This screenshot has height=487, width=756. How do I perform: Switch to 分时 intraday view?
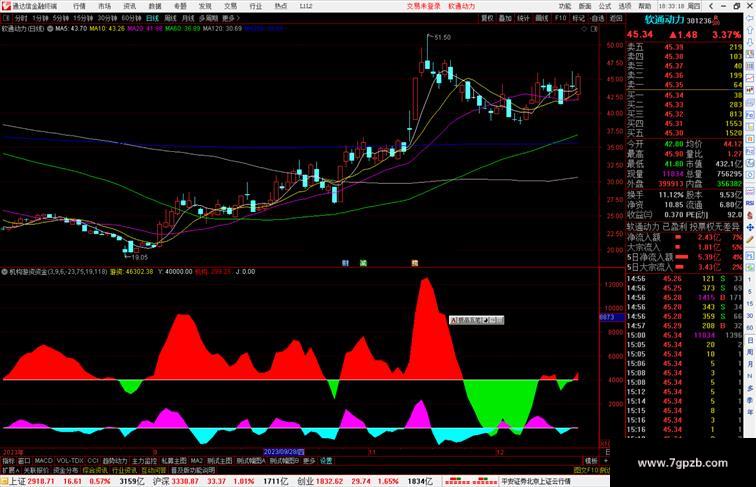point(21,18)
